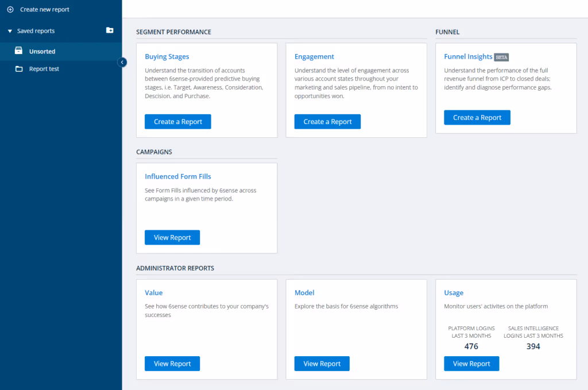Click the CAMPAIGNS section heading

tap(154, 152)
